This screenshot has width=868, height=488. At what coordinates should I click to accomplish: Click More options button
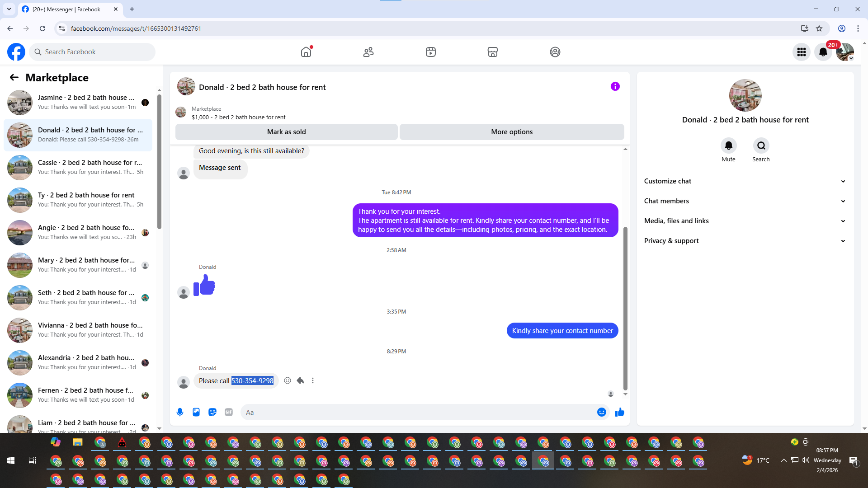512,132
